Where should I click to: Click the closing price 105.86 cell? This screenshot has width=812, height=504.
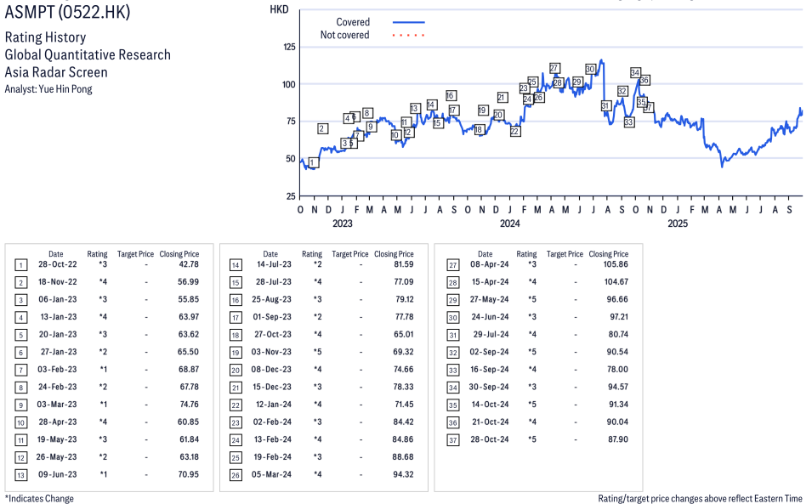click(x=612, y=265)
